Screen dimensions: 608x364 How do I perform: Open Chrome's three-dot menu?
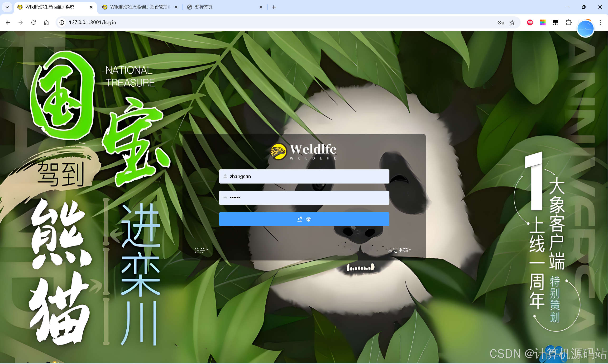[x=601, y=23]
